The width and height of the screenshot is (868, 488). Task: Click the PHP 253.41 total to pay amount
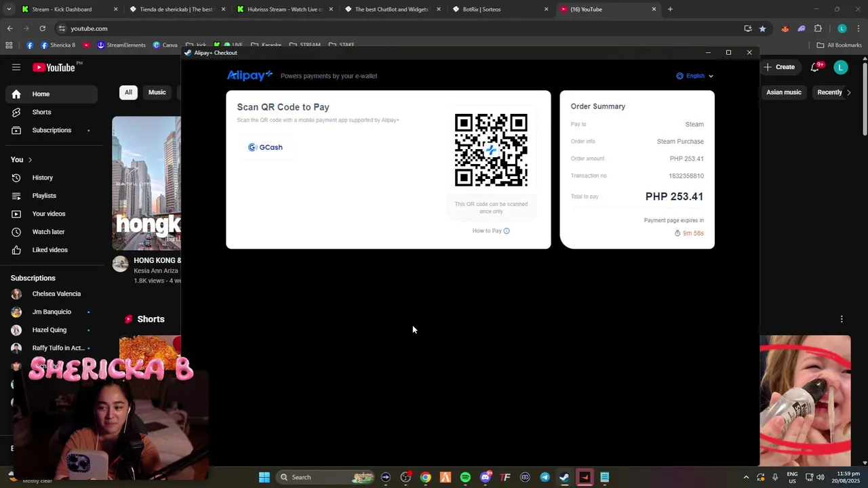click(674, 197)
